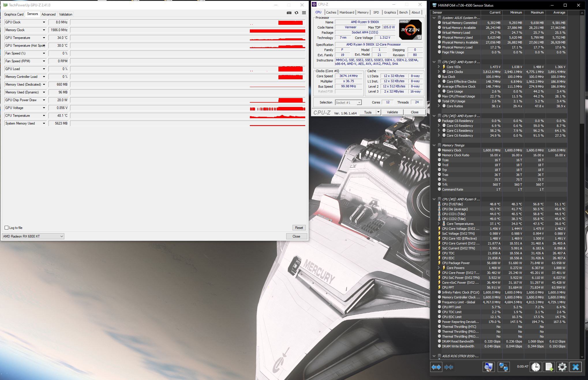Expand the Core Clocks row
This screenshot has width=588, height=380.
439,72
